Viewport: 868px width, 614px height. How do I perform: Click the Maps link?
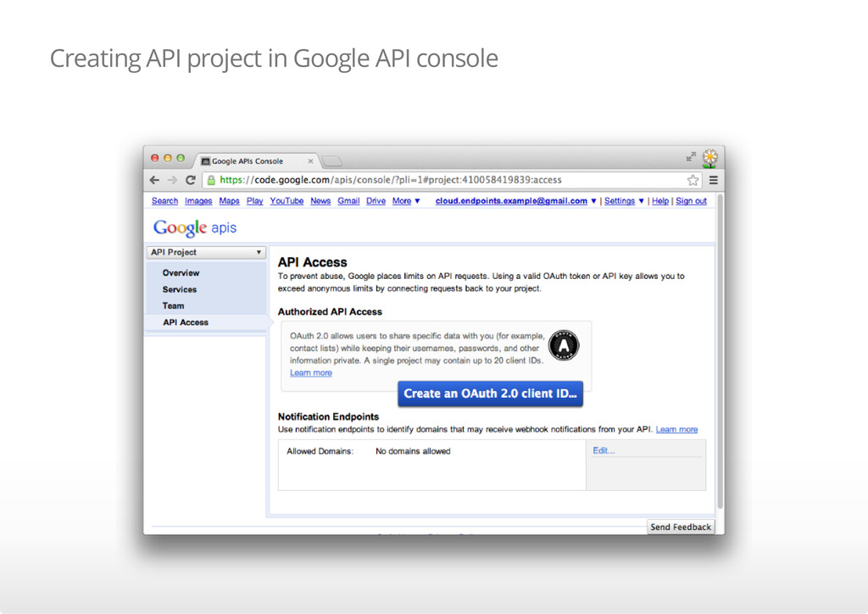coord(229,201)
